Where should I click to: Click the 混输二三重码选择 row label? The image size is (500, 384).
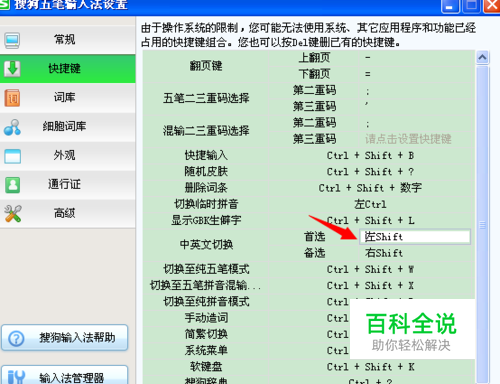pos(206,131)
